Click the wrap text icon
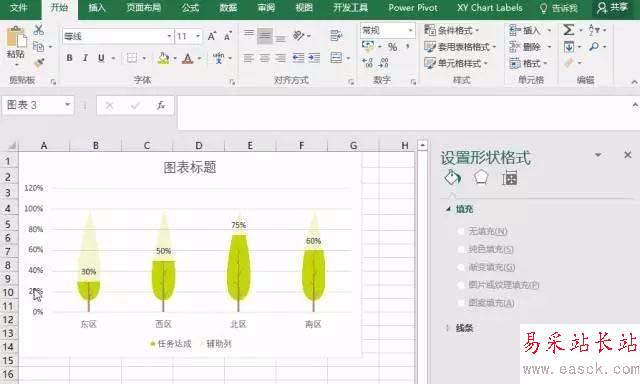This screenshot has height=384, width=640. (x=336, y=36)
